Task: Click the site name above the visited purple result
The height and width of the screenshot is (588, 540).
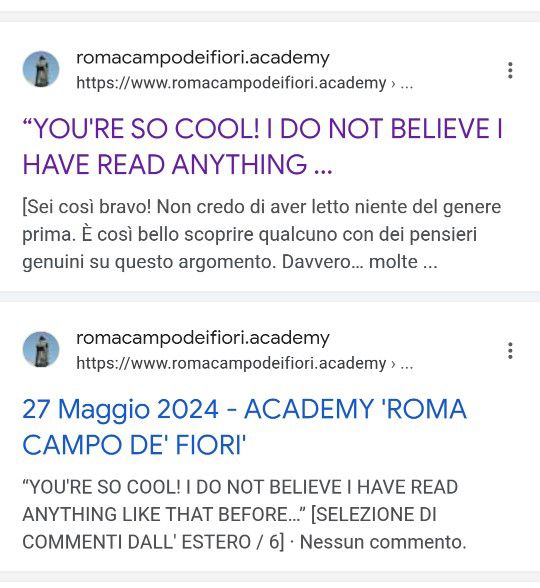Action: (202, 58)
